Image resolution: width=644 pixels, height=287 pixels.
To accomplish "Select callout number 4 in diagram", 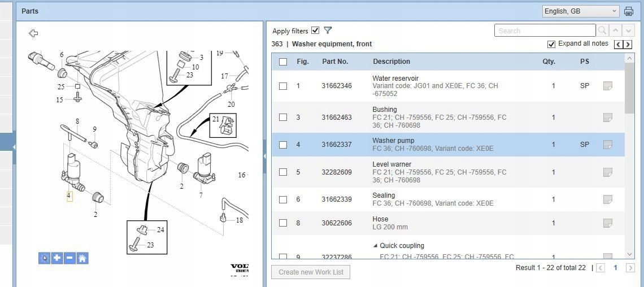I will [x=69, y=196].
